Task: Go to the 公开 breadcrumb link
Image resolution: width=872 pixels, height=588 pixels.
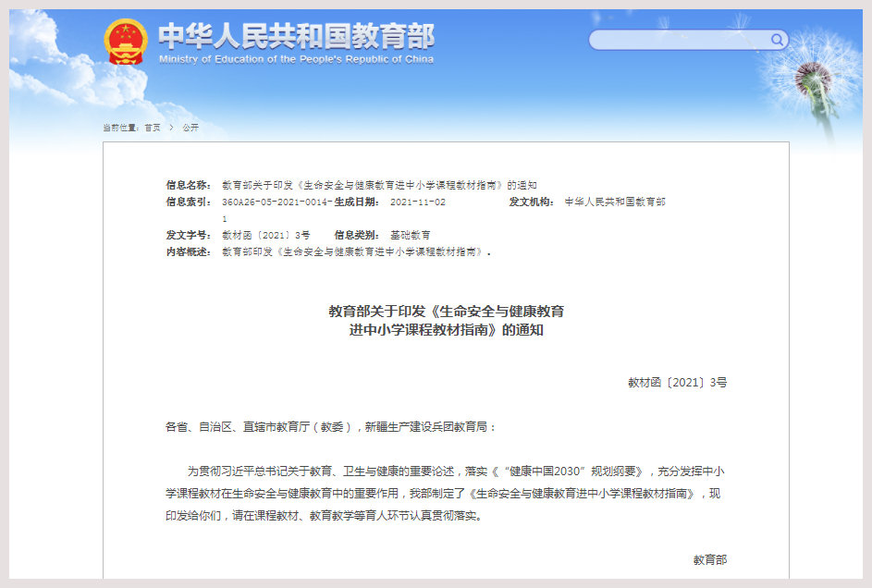Action: [190, 128]
